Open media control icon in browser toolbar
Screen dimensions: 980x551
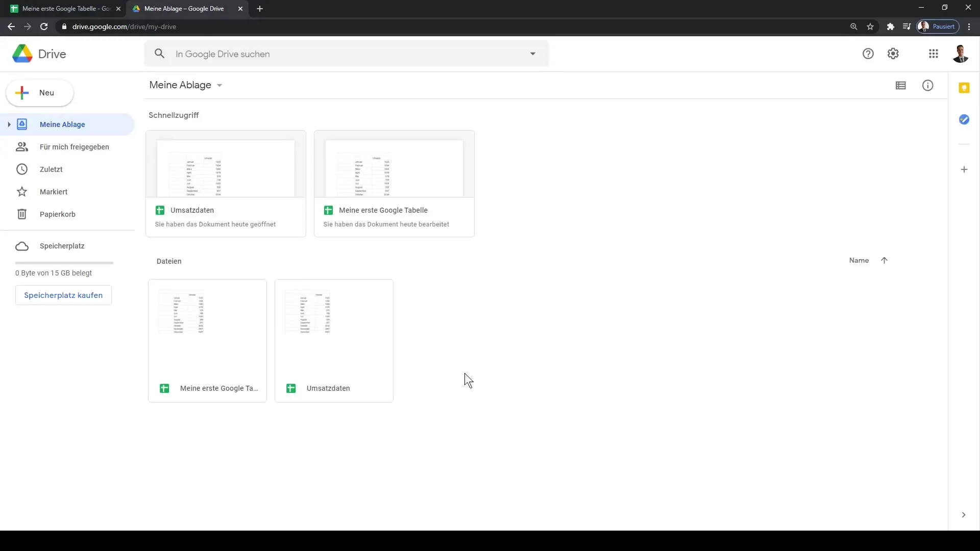pyautogui.click(x=906, y=27)
